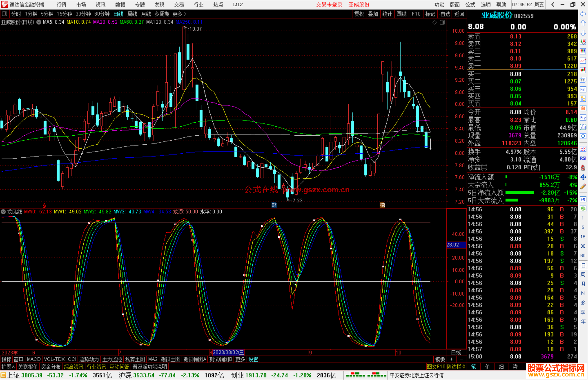Toggle main chart indicator circle next to 亚威股份(日线)

[x=39, y=22]
